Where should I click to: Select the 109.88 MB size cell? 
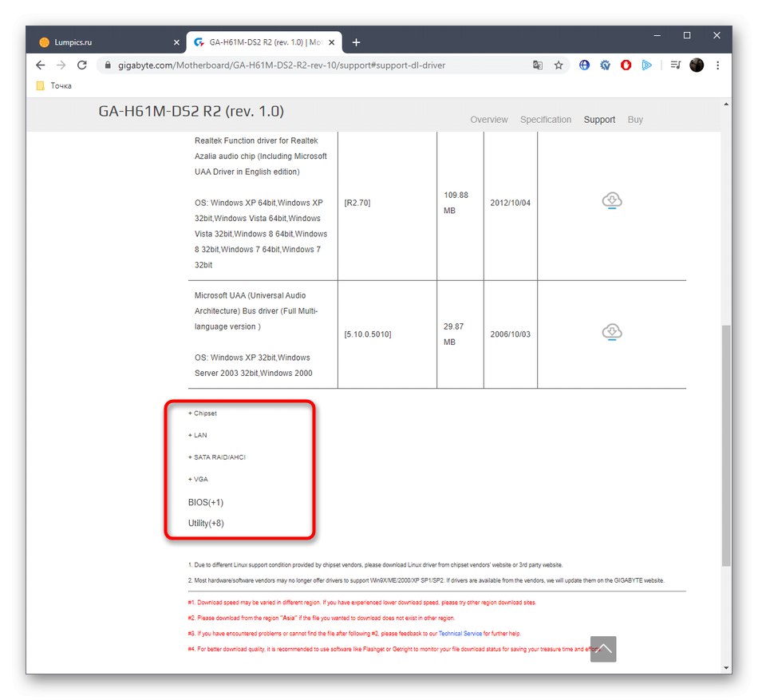coord(456,203)
